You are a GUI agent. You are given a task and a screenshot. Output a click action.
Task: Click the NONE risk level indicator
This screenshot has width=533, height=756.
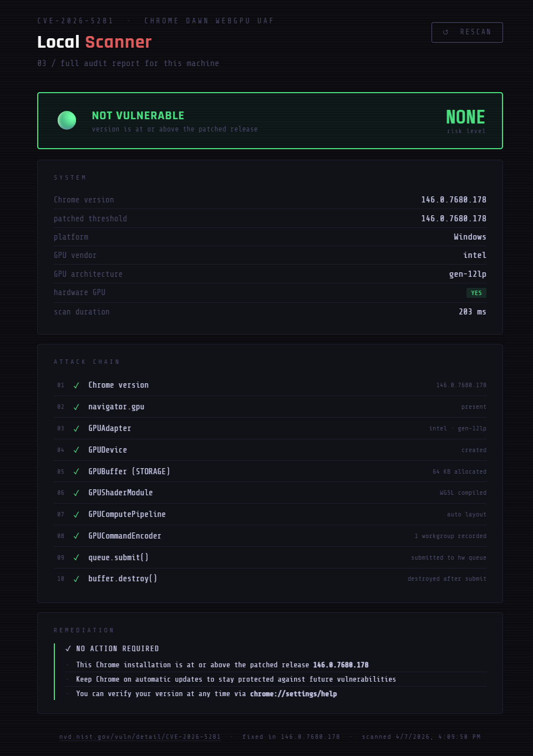(x=465, y=117)
